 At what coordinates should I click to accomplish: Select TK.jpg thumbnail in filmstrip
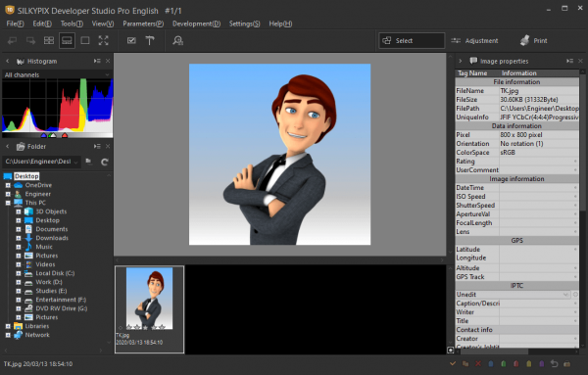[x=149, y=309]
